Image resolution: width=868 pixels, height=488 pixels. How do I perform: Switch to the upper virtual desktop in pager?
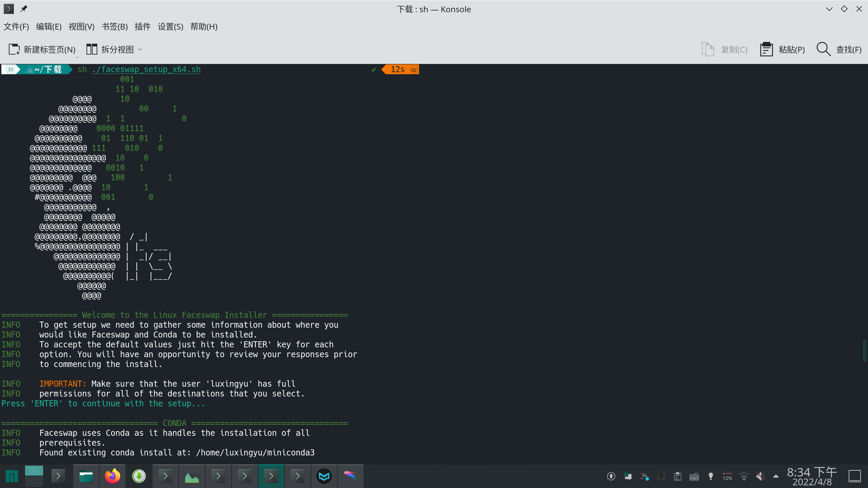tap(34, 470)
